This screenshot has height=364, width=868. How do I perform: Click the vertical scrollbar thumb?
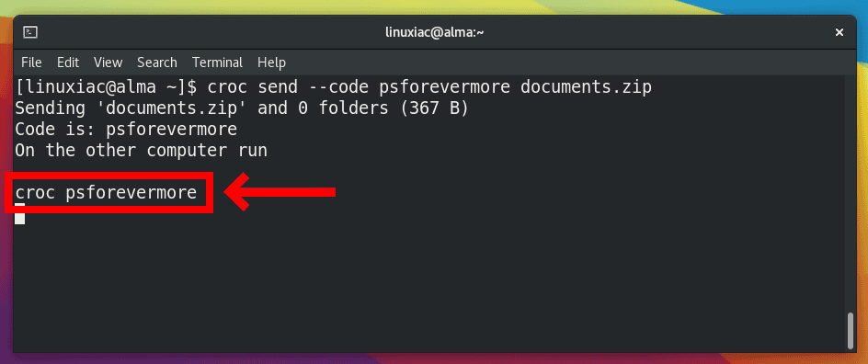point(850,331)
